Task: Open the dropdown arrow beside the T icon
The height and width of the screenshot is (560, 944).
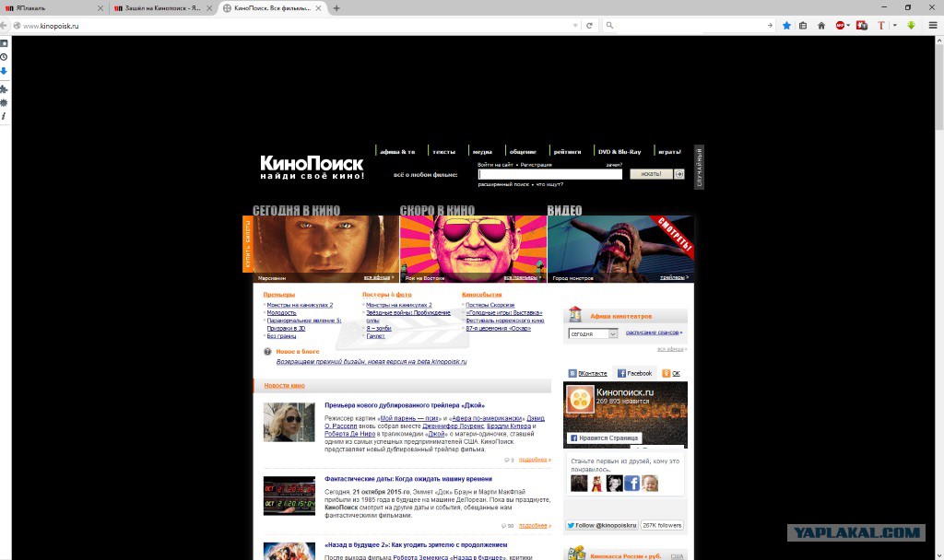Action: 894,25
